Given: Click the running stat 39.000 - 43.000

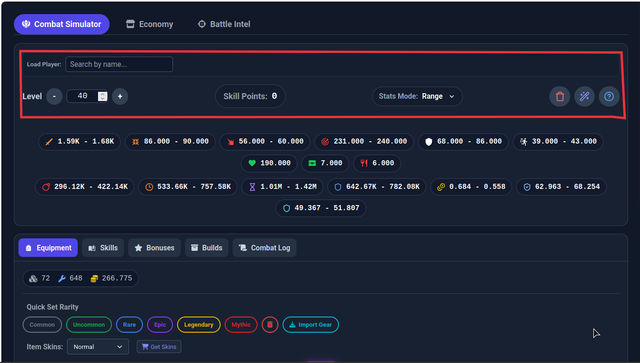Looking at the screenshot, I should (558, 142).
